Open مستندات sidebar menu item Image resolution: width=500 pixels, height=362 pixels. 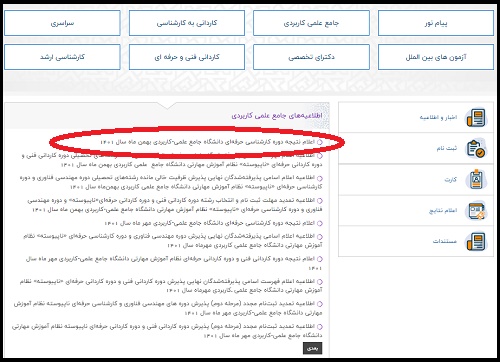(x=416, y=241)
